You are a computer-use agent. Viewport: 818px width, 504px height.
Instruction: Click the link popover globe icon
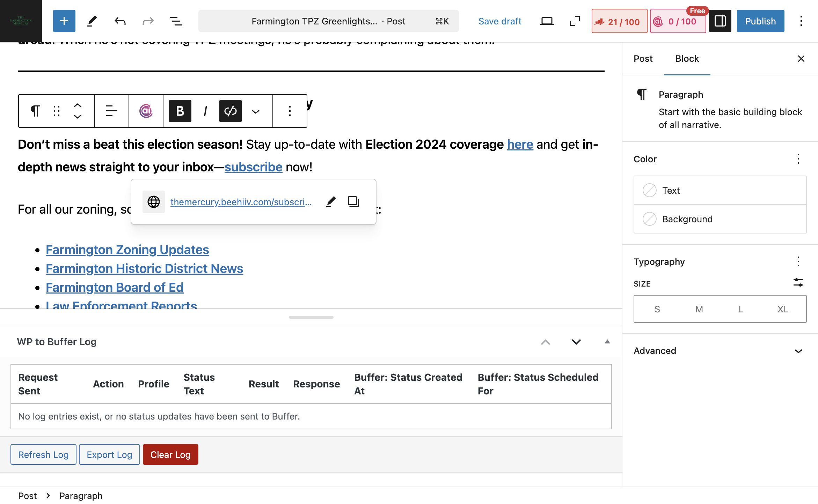(x=154, y=202)
